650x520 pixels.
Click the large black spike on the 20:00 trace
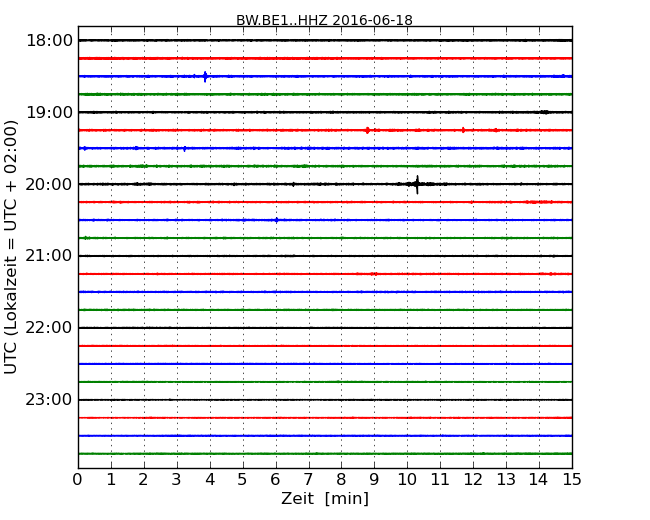[417, 185]
